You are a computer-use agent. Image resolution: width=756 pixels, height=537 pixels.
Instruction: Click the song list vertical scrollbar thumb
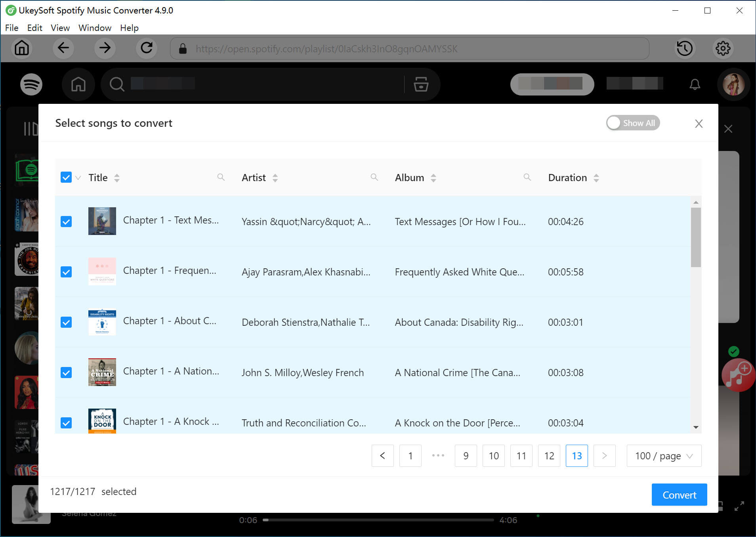coord(696,237)
